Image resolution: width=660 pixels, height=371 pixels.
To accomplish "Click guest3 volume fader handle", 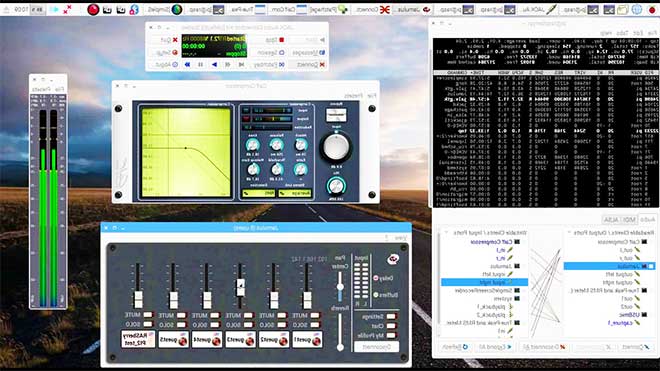I will pyautogui.click(x=240, y=286).
